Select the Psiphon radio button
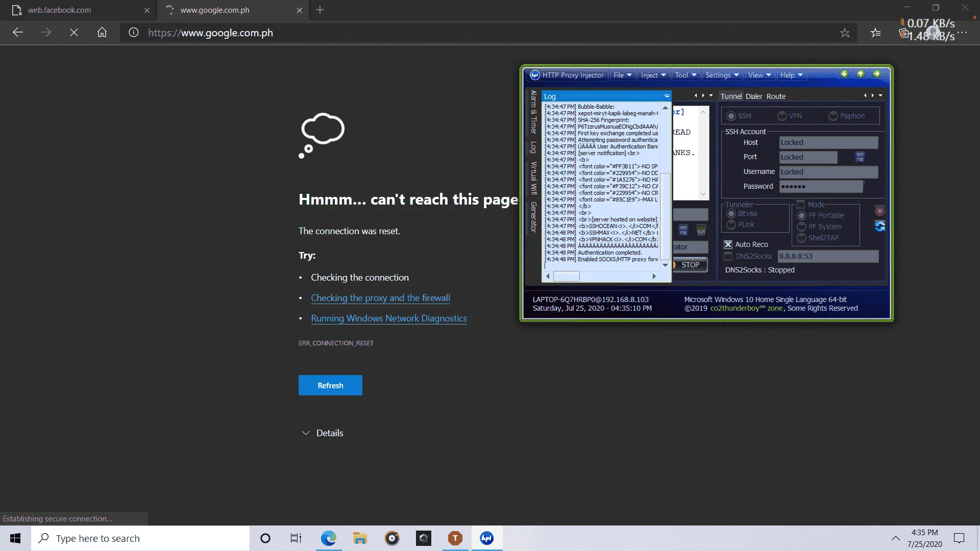 tap(833, 116)
